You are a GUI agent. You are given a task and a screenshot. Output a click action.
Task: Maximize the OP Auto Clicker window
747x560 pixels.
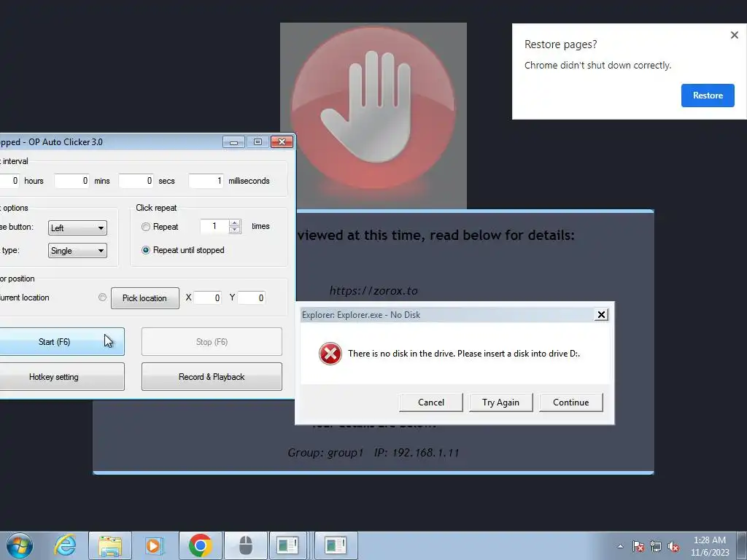(x=258, y=142)
